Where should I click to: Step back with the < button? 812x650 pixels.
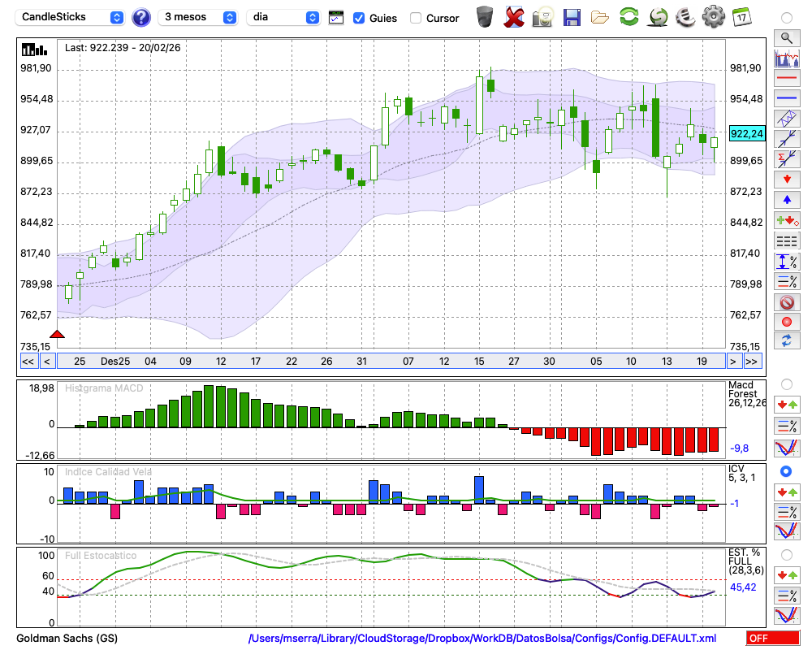click(47, 362)
